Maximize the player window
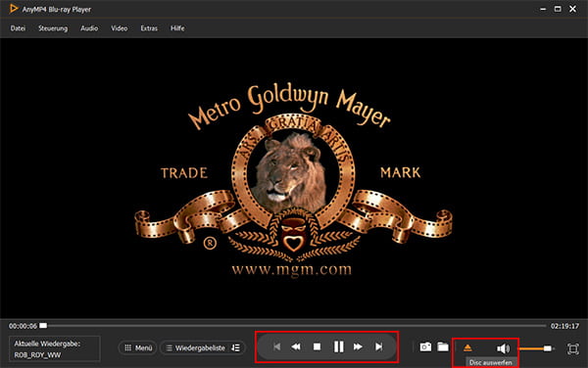 coord(558,9)
